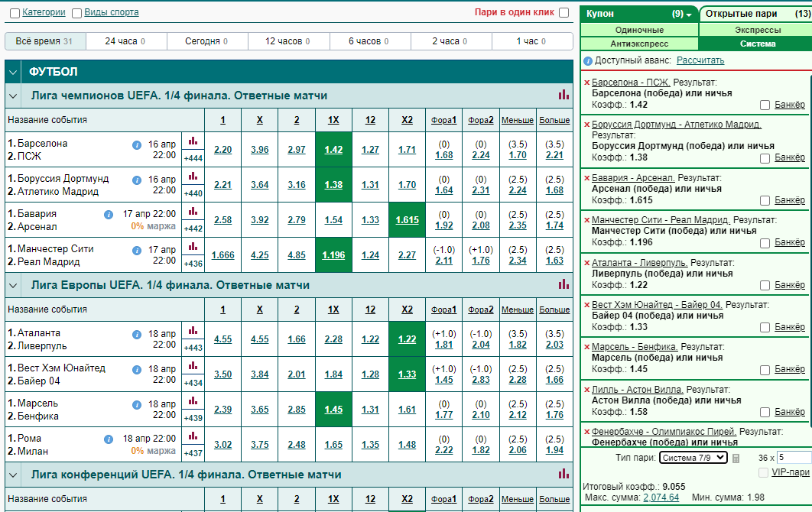Click info icon beside Доступный аванс
Viewport: 812px width, 512px height.
point(588,61)
